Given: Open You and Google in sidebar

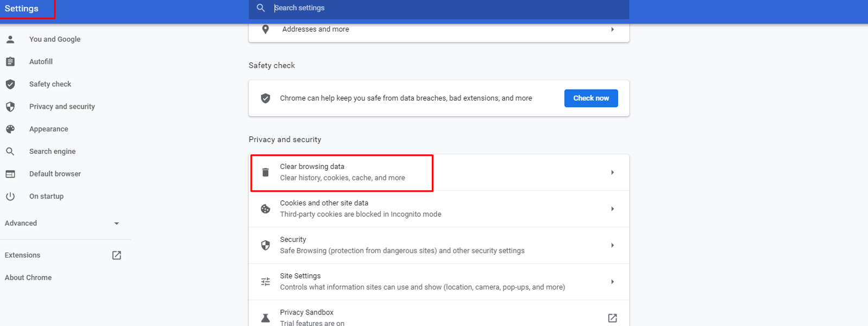Looking at the screenshot, I should tap(55, 39).
